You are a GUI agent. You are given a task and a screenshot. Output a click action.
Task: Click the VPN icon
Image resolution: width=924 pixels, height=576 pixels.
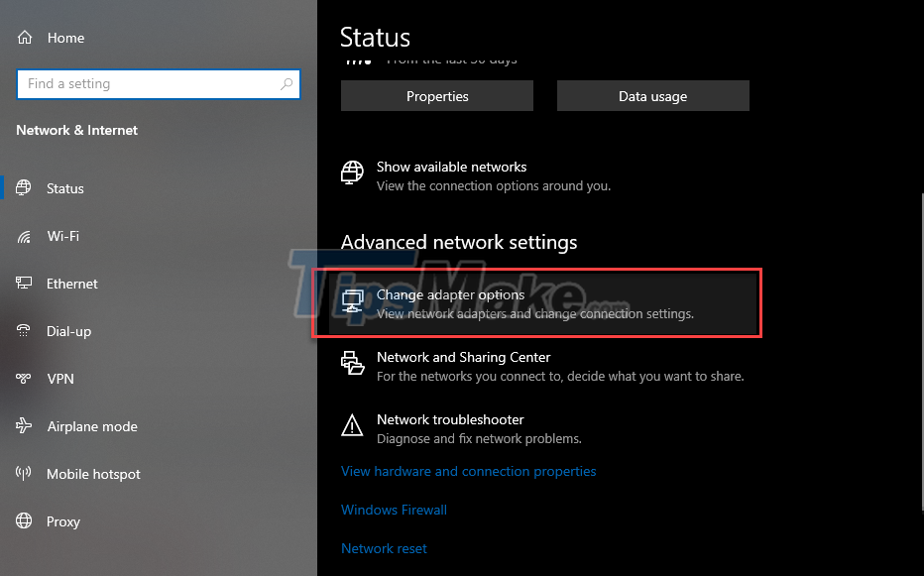point(24,379)
